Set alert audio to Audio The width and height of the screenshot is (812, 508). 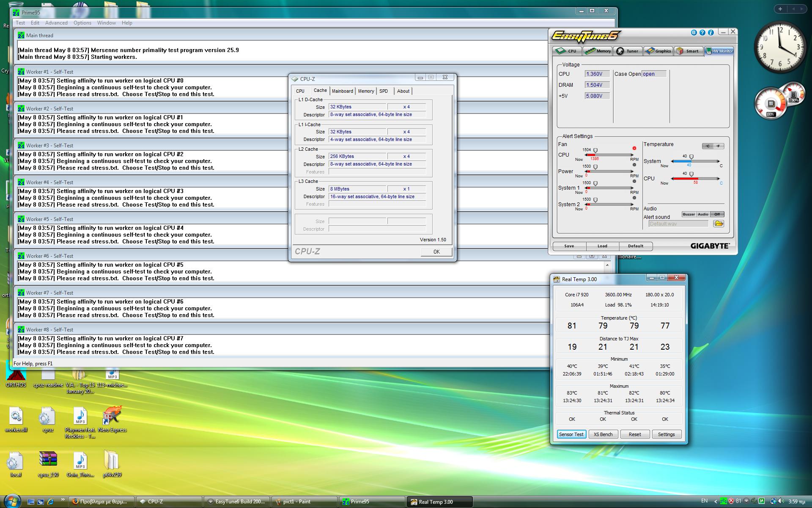[703, 214]
